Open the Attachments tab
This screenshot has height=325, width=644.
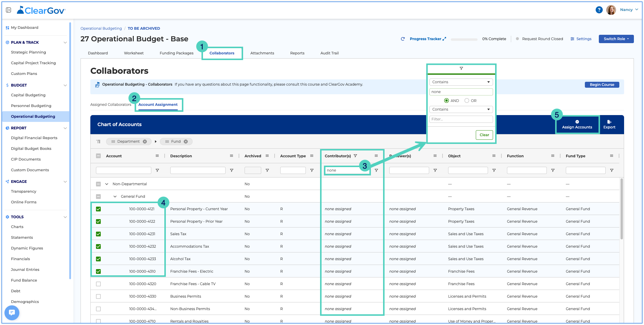pyautogui.click(x=262, y=53)
